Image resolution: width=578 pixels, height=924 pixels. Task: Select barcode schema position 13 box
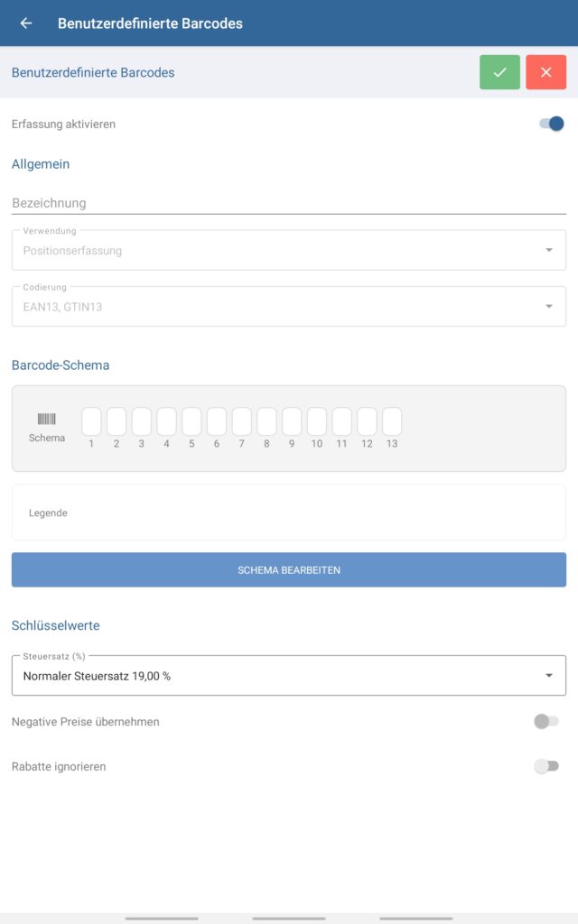coord(392,421)
